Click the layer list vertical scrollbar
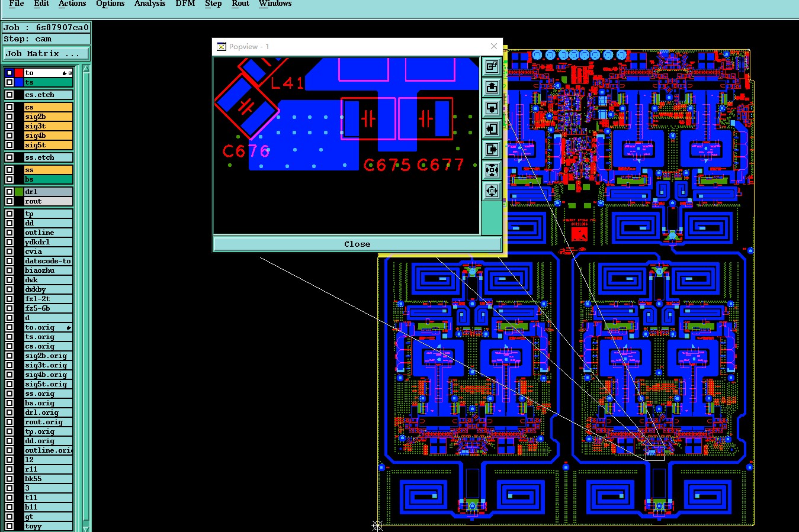The image size is (799, 532). point(86,296)
